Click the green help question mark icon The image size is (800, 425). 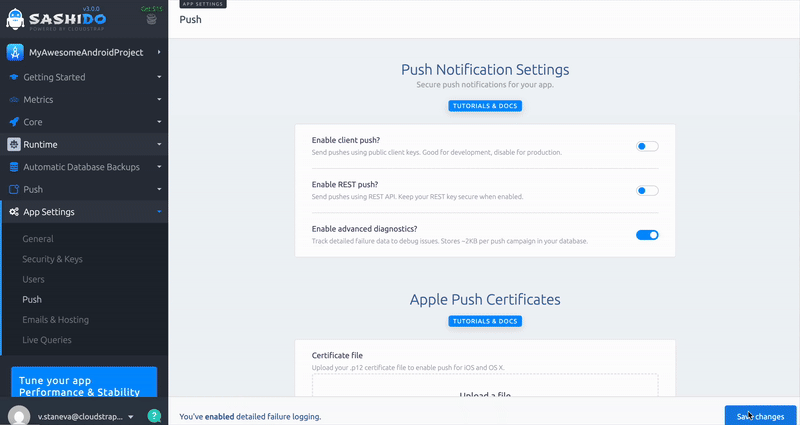click(154, 415)
